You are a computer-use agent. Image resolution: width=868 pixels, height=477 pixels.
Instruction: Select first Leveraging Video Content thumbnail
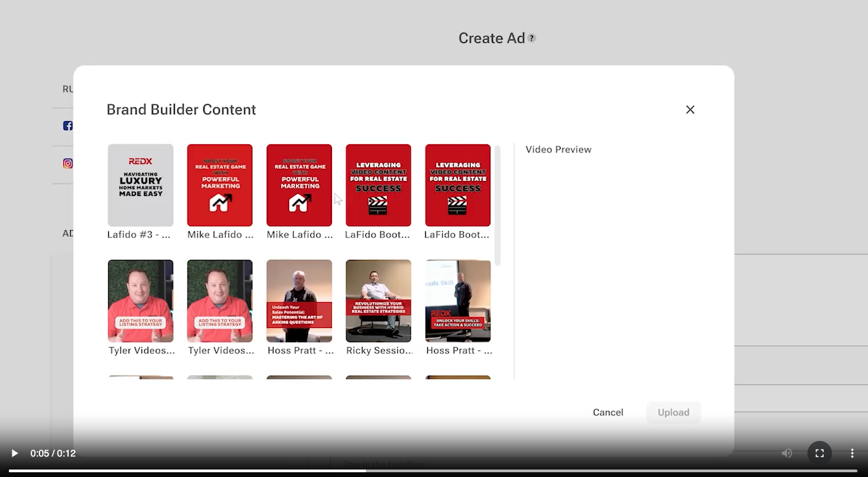click(378, 185)
